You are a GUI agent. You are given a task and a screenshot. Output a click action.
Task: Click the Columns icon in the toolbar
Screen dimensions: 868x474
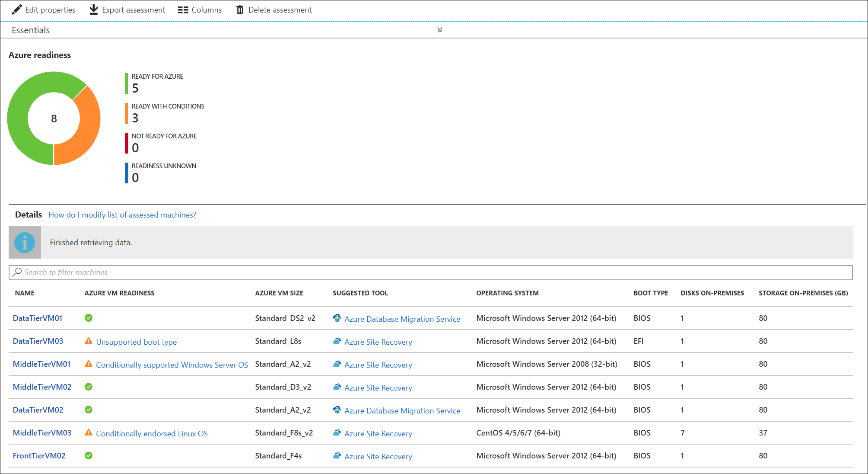(x=183, y=9)
